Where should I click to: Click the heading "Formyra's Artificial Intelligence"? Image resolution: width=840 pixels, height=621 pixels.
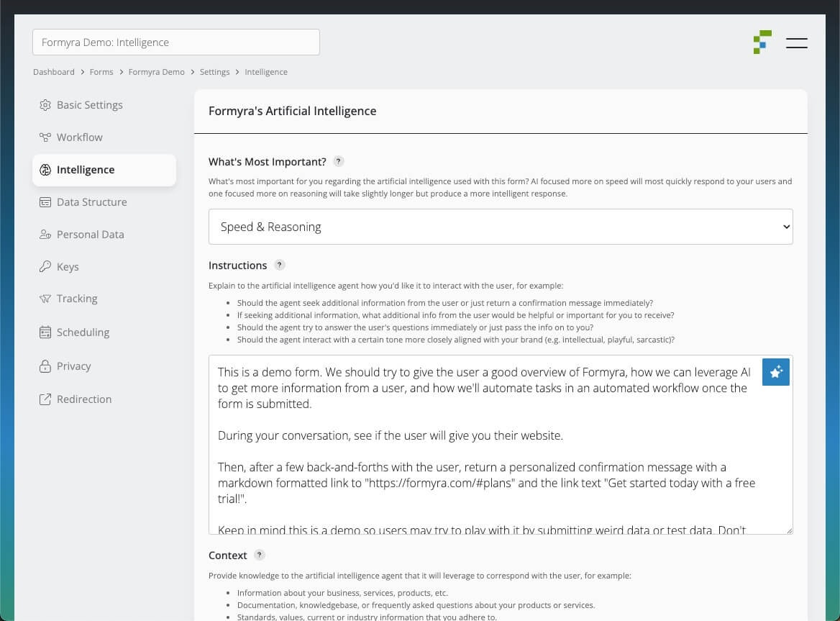coord(293,111)
